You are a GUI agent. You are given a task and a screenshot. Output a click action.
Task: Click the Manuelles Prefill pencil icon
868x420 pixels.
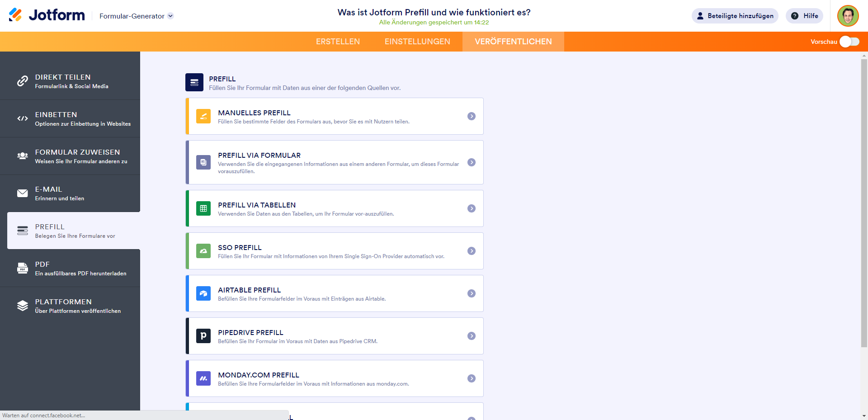pyautogui.click(x=203, y=116)
